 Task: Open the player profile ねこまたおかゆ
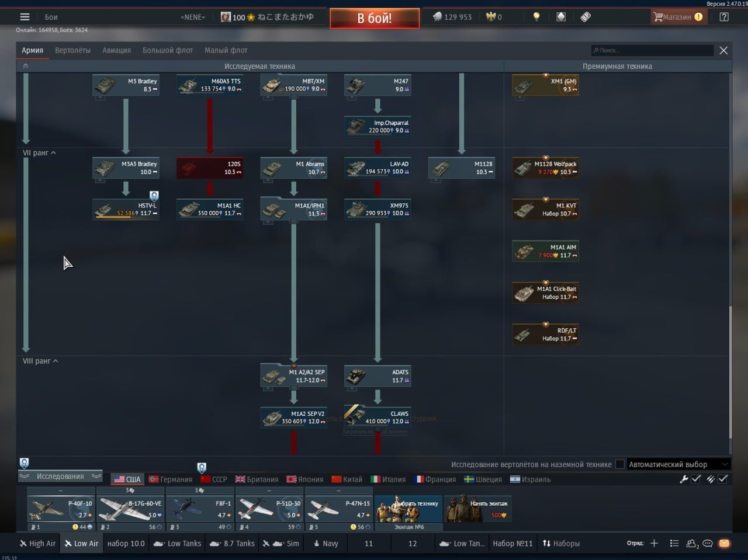click(267, 17)
